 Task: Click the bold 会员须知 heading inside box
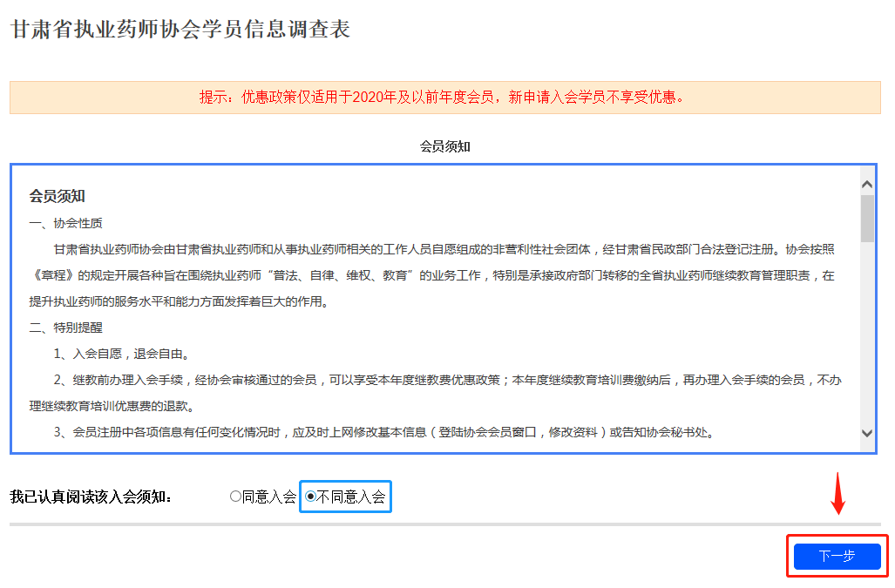pyautogui.click(x=57, y=196)
